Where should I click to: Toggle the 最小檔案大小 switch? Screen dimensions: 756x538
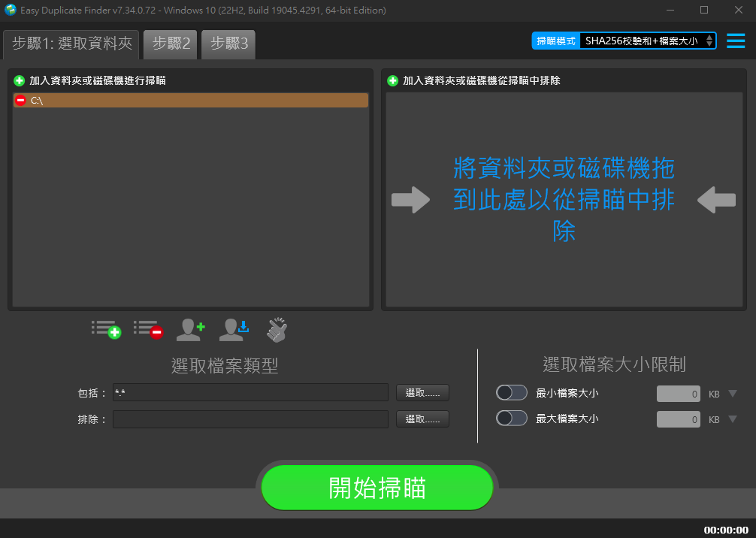pos(512,393)
